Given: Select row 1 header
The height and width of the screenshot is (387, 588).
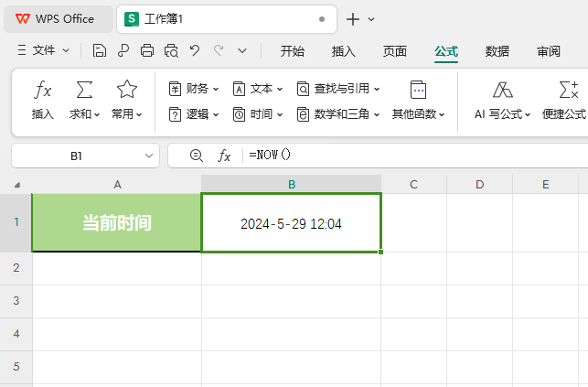Looking at the screenshot, I should (16, 222).
